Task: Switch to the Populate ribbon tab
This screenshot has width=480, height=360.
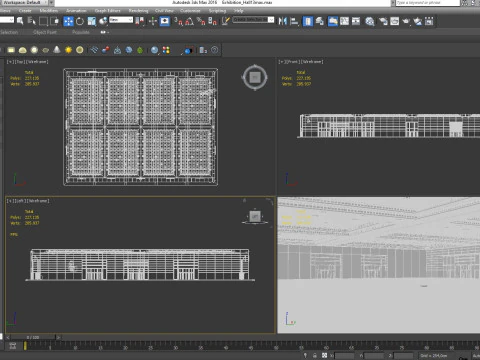Action: 81,32
